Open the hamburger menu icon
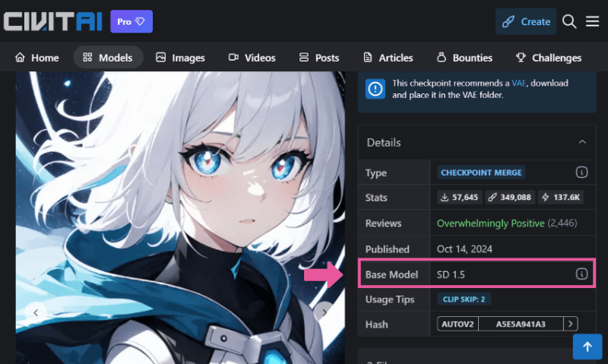The height and width of the screenshot is (364, 608). click(x=593, y=21)
